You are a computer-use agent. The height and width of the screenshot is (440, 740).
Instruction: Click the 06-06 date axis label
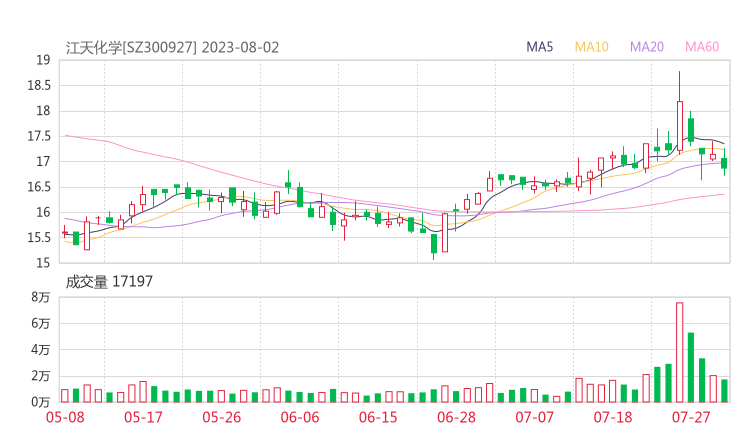pos(300,417)
